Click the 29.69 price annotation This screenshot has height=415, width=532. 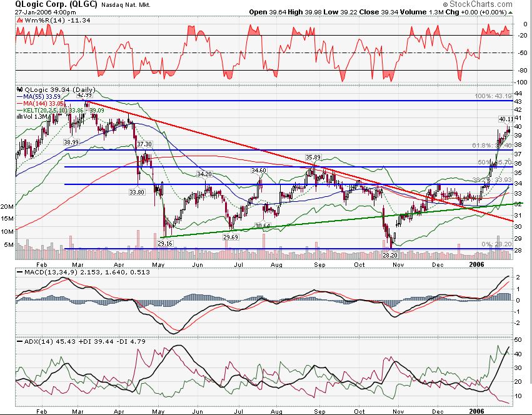pos(231,237)
